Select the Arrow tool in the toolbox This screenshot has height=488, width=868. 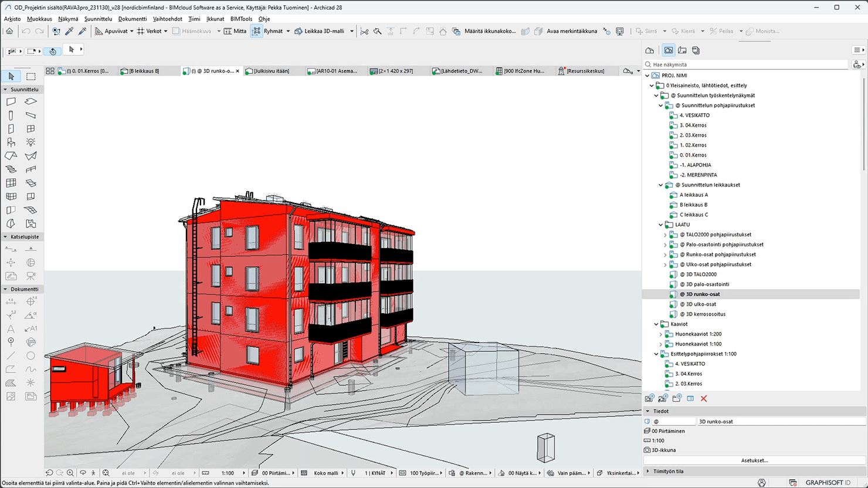11,76
